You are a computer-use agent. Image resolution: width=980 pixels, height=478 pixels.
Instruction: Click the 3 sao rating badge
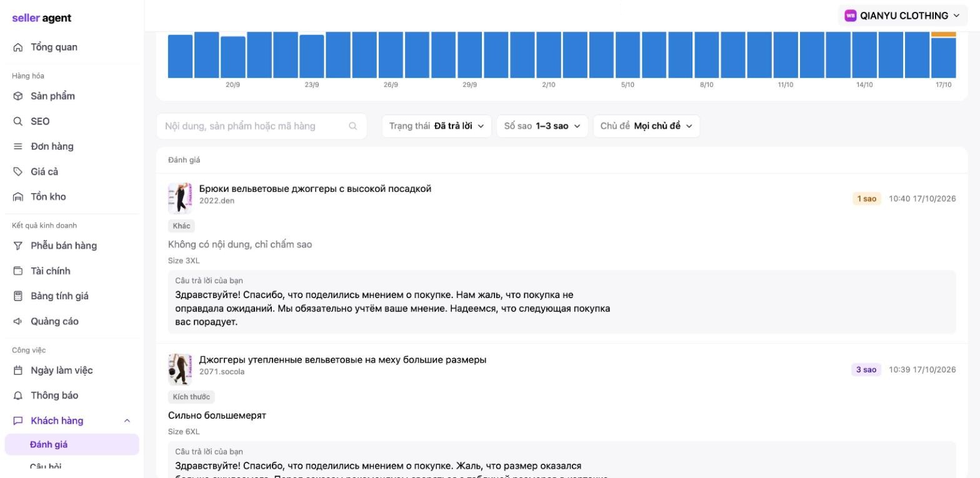click(866, 370)
